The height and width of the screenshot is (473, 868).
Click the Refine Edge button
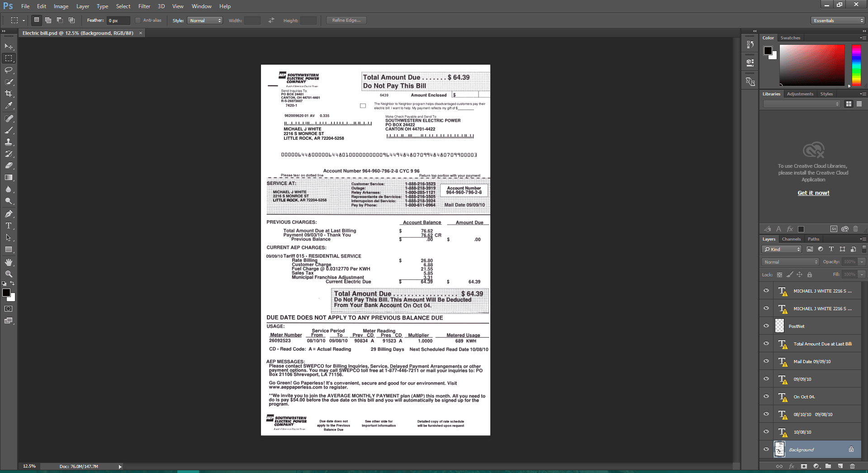[346, 20]
